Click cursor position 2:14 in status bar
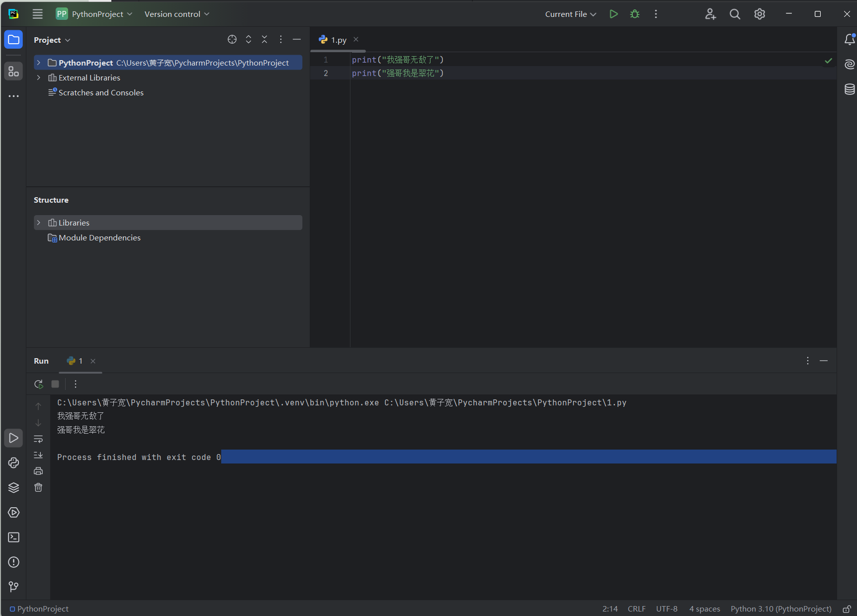This screenshot has width=857, height=616. [x=610, y=609]
